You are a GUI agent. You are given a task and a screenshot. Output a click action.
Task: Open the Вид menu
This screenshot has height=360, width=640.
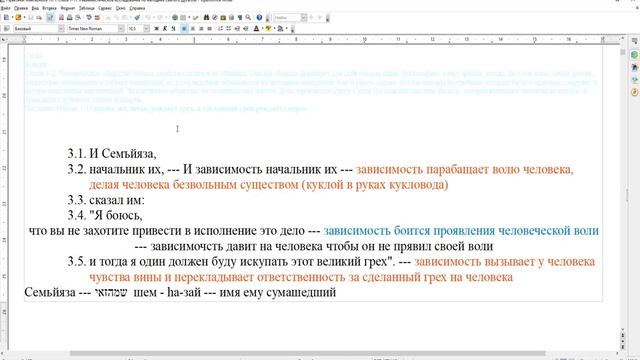coord(35,8)
